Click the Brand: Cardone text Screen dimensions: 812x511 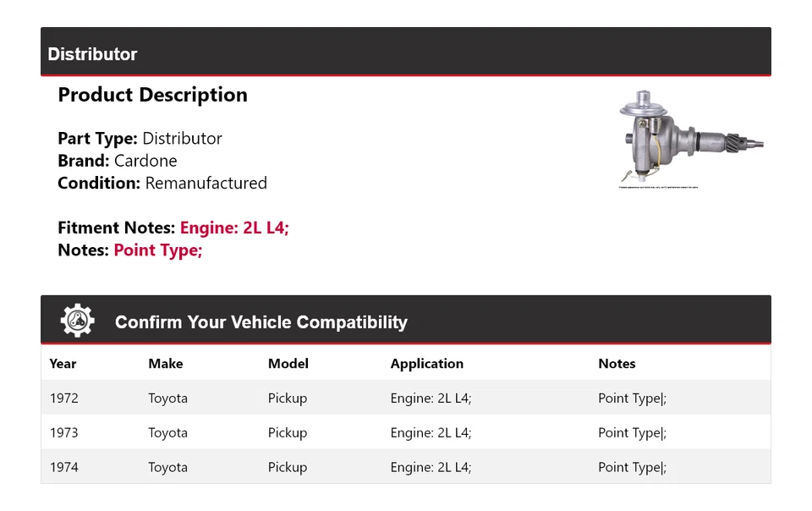pos(118,161)
